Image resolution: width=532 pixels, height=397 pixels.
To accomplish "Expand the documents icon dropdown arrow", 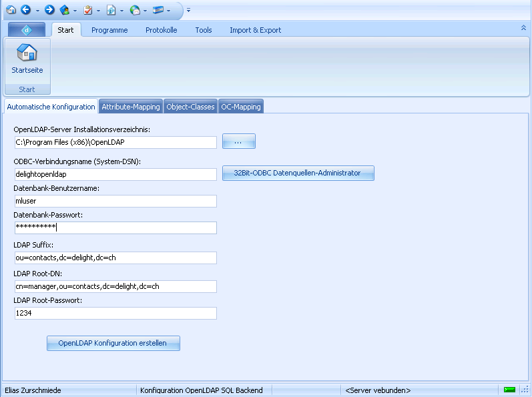I will (121, 11).
